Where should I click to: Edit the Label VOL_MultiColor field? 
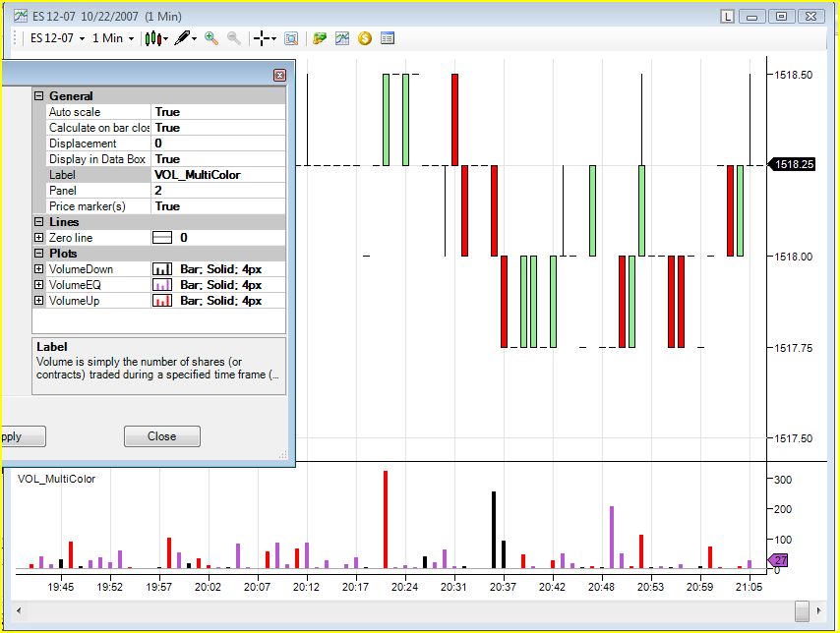coord(218,175)
